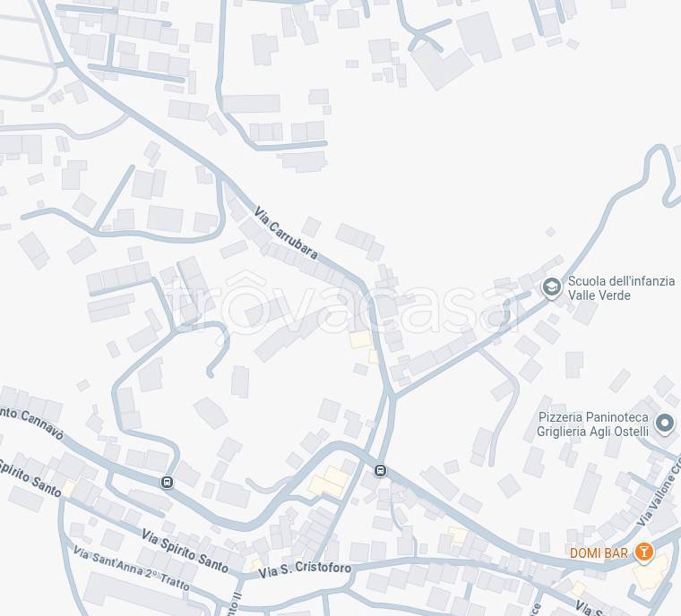Click the bus stop icon near Via Cannavò

[168, 482]
